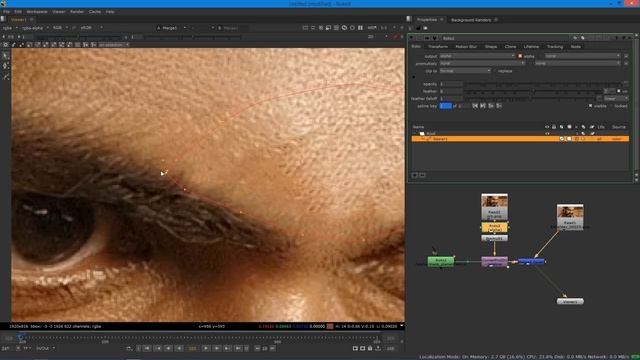Open the Render menu
Image resolution: width=640 pixels, height=360 pixels.
77,12
